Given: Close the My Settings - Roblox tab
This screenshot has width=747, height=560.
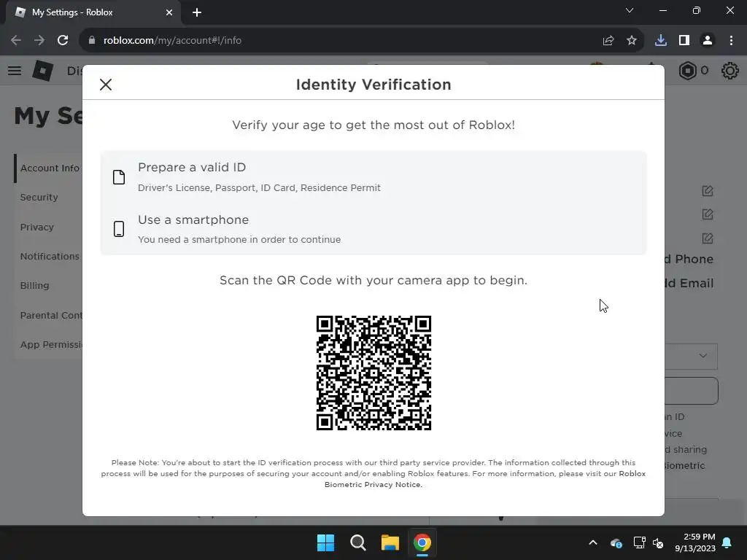Looking at the screenshot, I should [x=169, y=12].
